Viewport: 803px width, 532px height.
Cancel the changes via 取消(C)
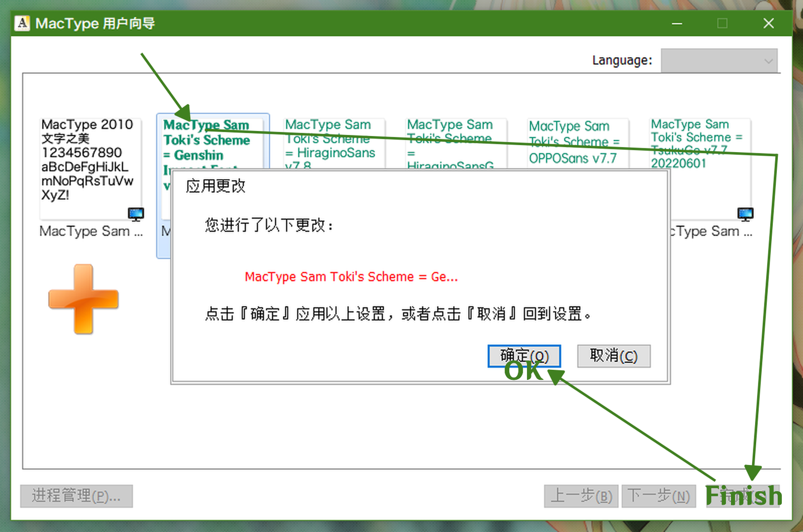[613, 356]
